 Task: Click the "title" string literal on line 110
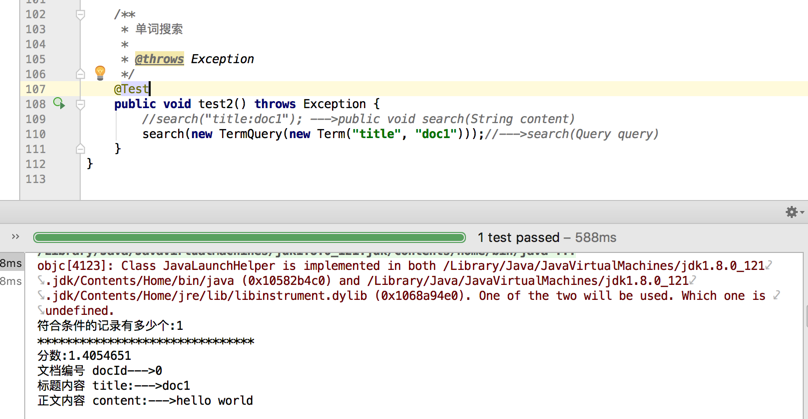point(377,134)
